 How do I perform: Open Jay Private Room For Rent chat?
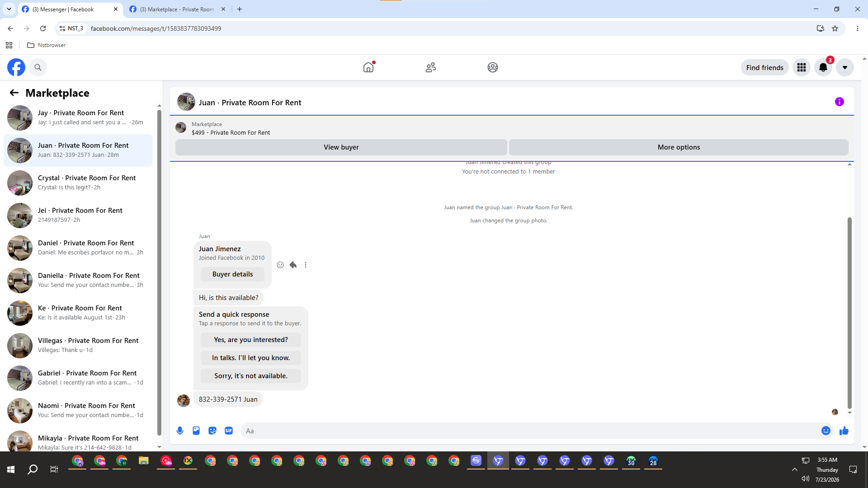[78, 117]
